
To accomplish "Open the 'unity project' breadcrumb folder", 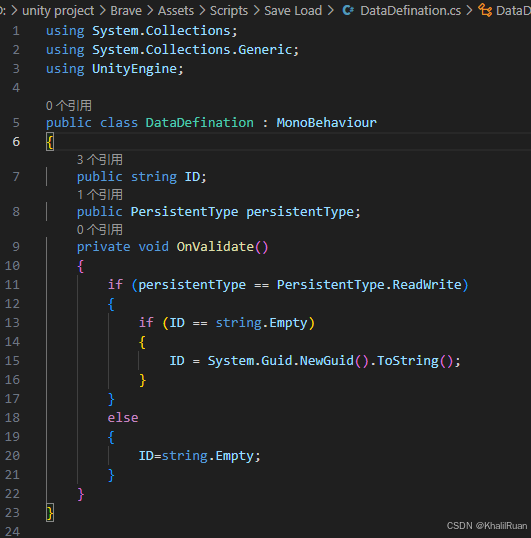I will click(58, 11).
